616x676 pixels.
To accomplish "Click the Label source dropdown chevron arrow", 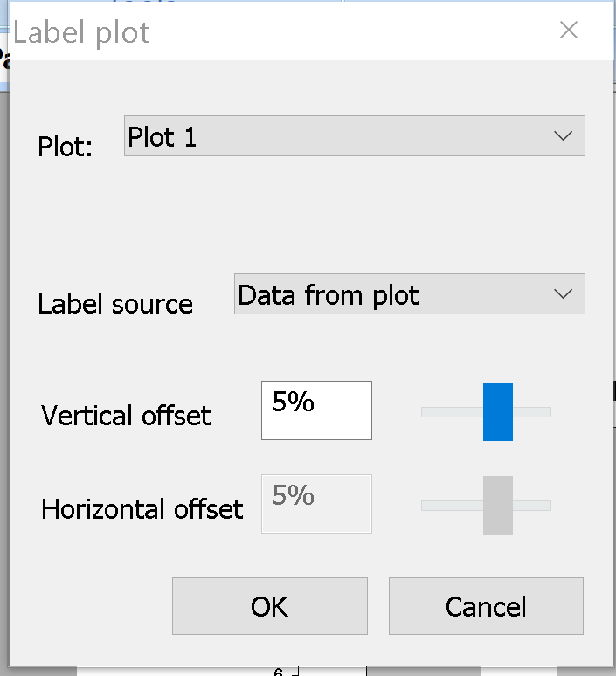I will [x=564, y=295].
